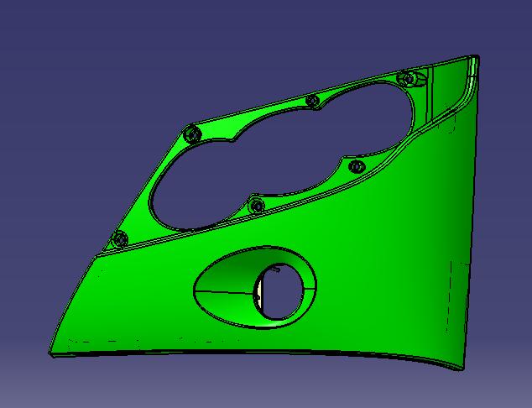Select the screw boss at the frame's upper-left corner
This screenshot has width=532, height=408.
[x=193, y=134]
